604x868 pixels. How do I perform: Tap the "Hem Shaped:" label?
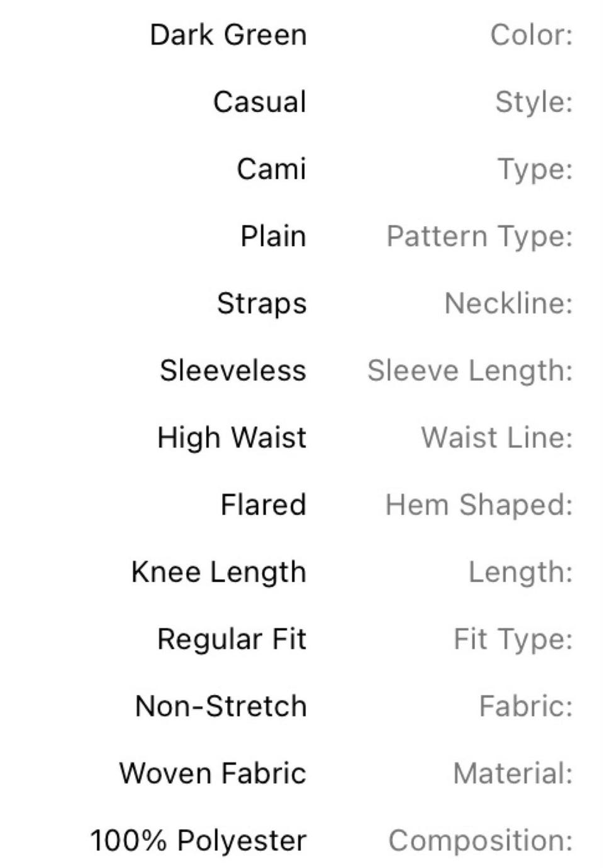pos(479,505)
